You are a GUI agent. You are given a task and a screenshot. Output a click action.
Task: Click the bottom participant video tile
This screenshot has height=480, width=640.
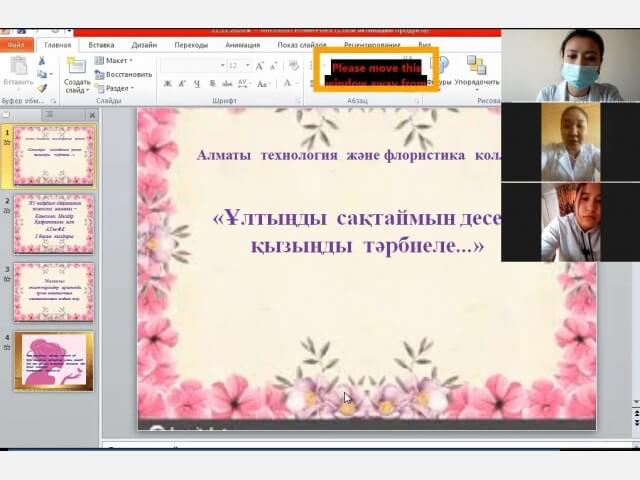coord(571,222)
